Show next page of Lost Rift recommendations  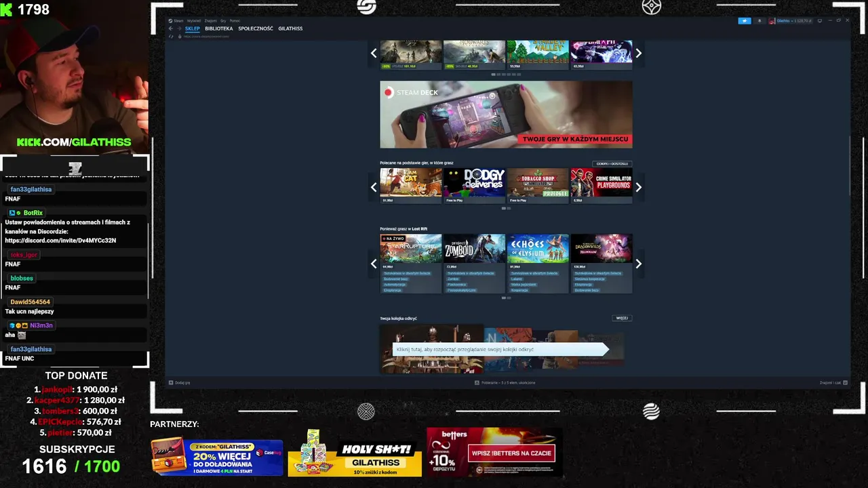coord(638,264)
